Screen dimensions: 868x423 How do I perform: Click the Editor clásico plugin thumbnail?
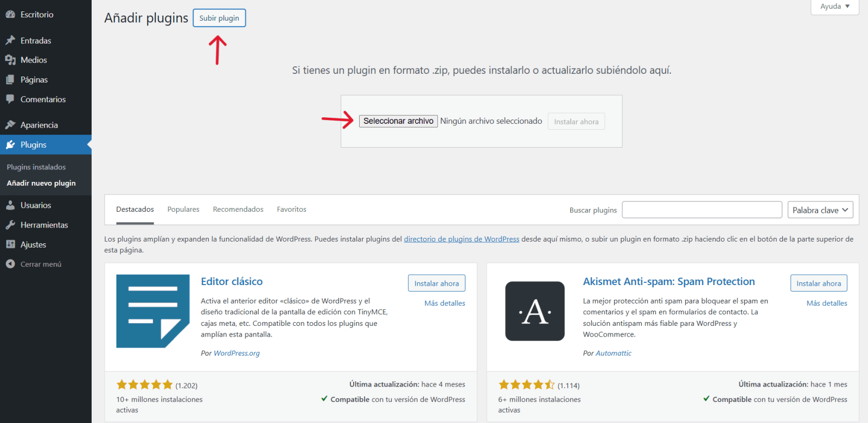point(153,311)
